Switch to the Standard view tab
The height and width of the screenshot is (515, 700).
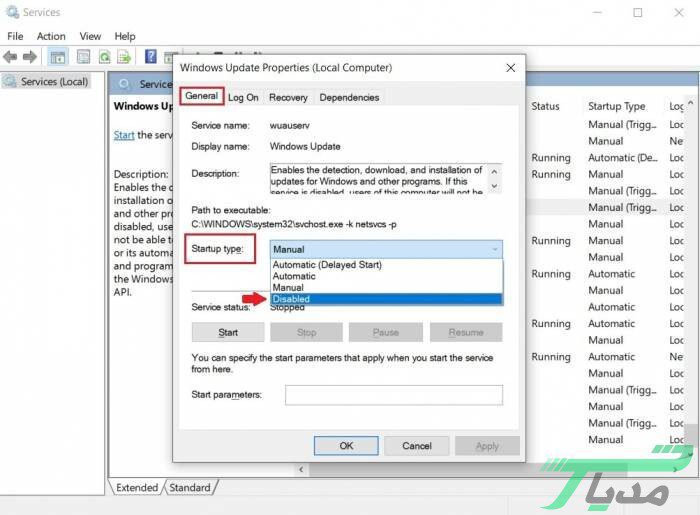click(190, 488)
